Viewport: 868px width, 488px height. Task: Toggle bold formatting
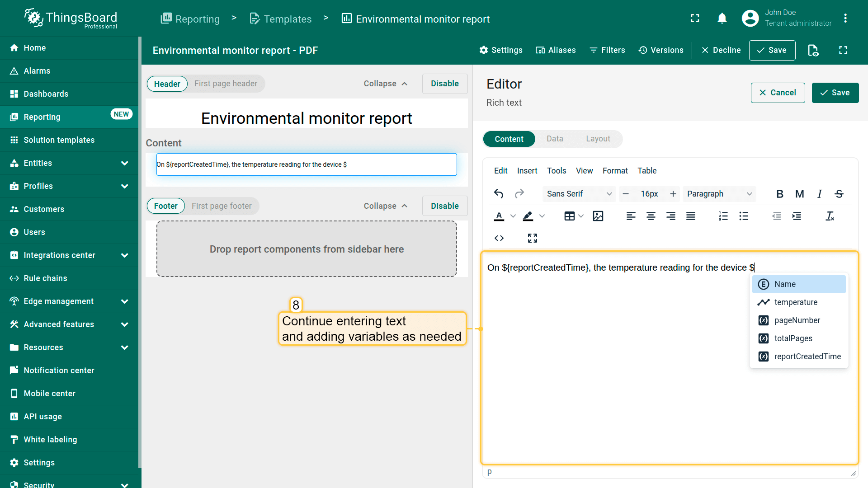coord(780,194)
